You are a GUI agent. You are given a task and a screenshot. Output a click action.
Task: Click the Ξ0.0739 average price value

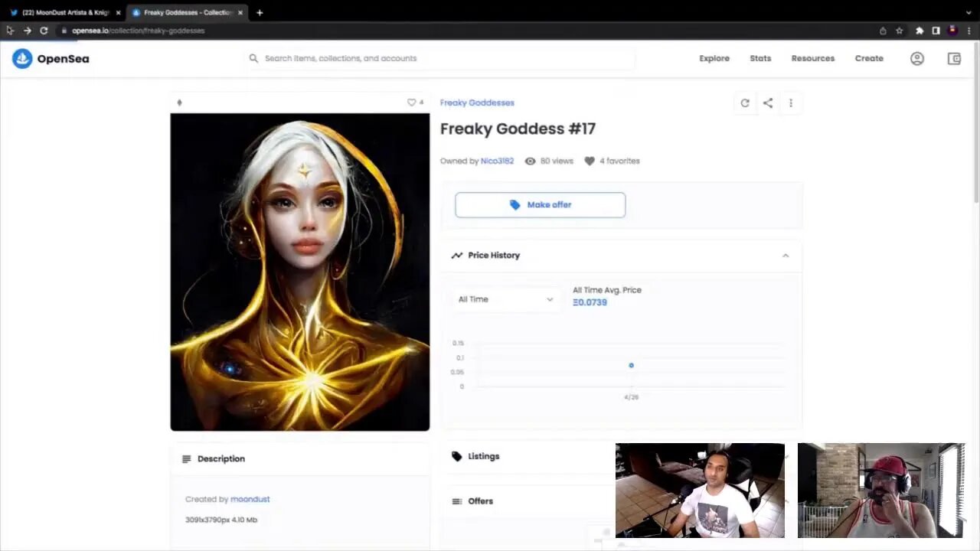pos(590,302)
